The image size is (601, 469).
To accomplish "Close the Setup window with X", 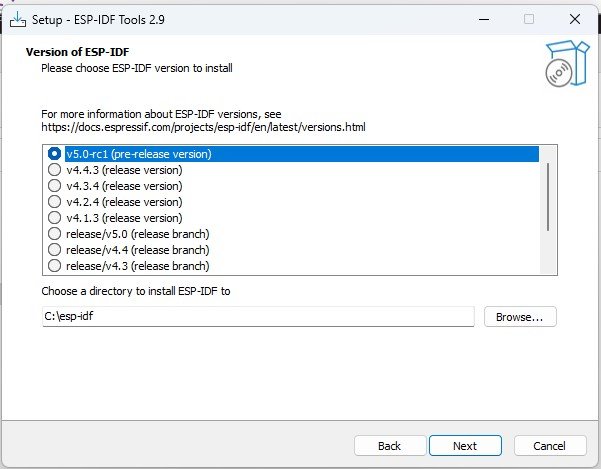I will (575, 19).
